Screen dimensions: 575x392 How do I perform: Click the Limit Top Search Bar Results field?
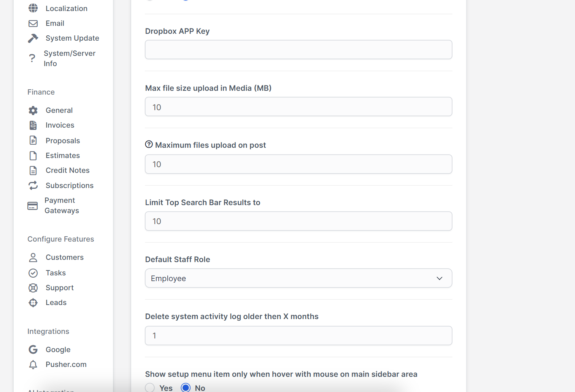[299, 221]
